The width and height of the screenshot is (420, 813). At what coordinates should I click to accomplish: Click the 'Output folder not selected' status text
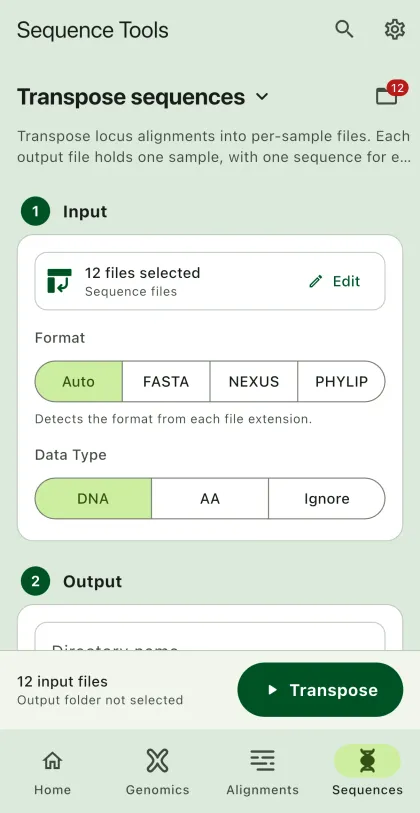point(100,700)
